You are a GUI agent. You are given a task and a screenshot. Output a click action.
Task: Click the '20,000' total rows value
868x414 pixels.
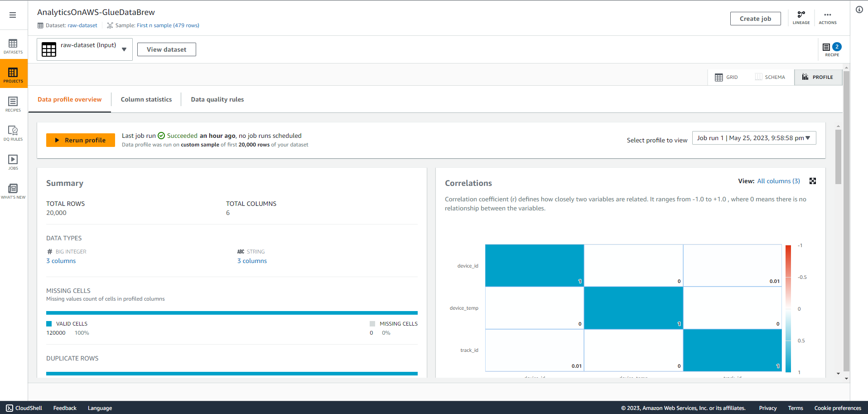[x=56, y=213]
